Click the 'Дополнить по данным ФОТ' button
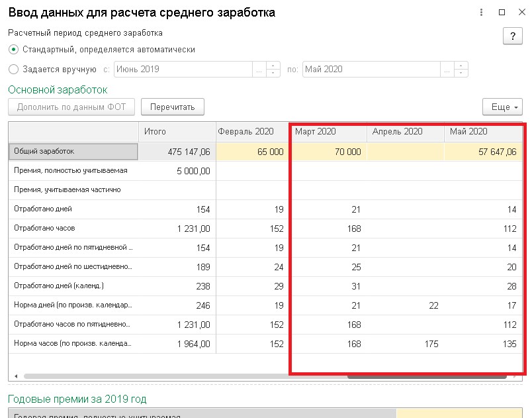The image size is (532, 418). pyautogui.click(x=71, y=107)
